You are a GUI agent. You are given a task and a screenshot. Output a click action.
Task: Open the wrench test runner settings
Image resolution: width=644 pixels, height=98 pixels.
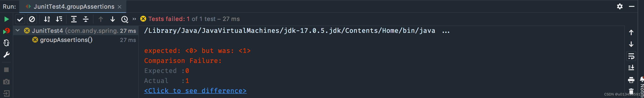(x=7, y=55)
